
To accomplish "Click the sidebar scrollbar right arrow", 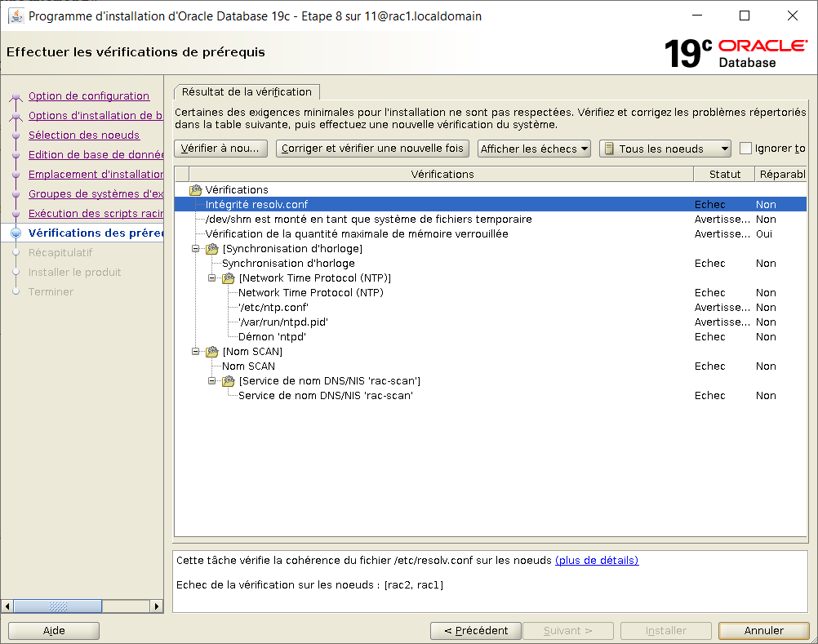I will point(157,606).
